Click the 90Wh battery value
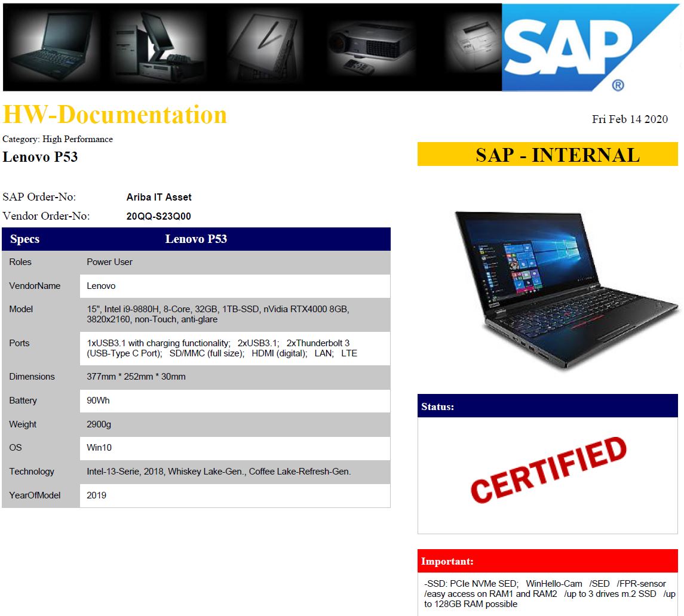The height and width of the screenshot is (616, 684). (x=98, y=401)
